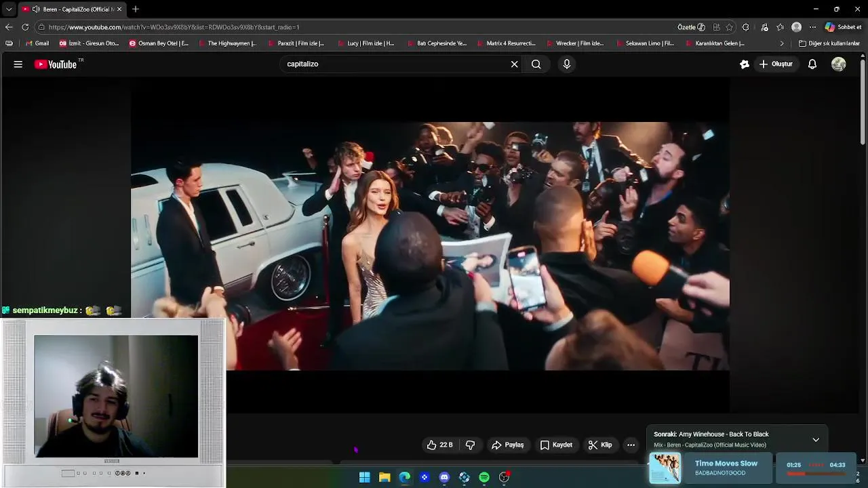The width and height of the screenshot is (868, 488).
Task: Share the video using Paylaş
Action: point(508,445)
